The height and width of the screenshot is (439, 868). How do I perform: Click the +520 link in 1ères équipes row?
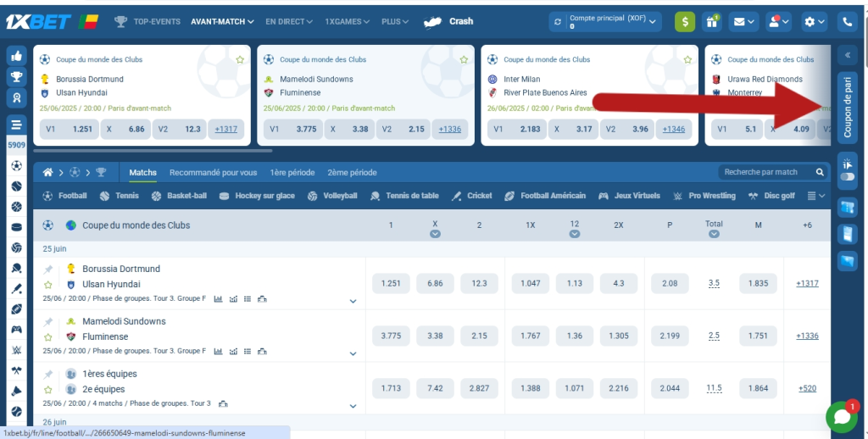(807, 389)
